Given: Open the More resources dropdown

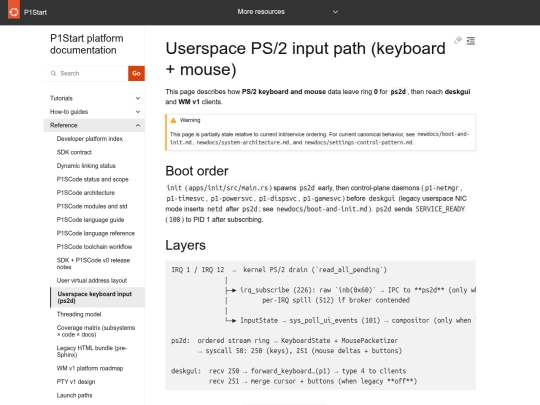Looking at the screenshot, I should [x=288, y=12].
